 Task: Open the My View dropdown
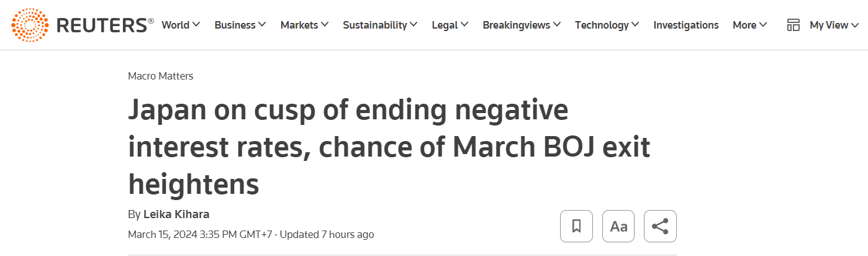(x=834, y=25)
